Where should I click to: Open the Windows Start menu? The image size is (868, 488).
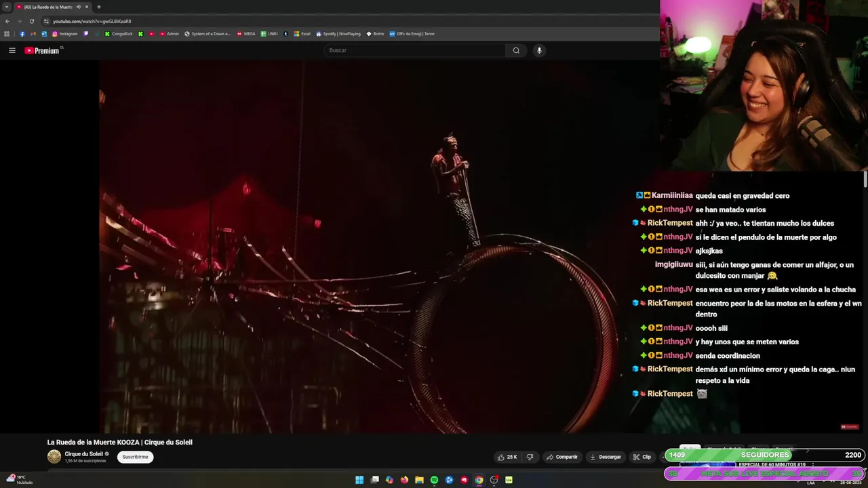(359, 480)
